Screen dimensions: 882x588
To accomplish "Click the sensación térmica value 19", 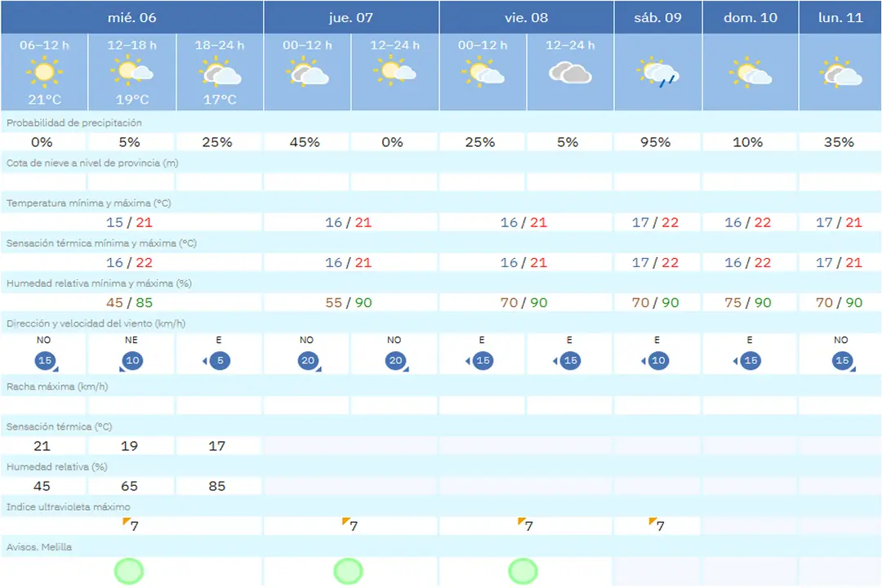I will point(129,446).
